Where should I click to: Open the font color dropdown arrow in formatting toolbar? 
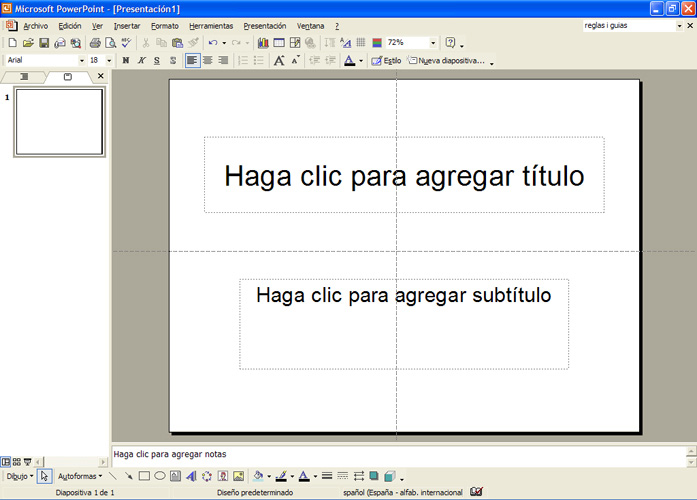point(361,61)
